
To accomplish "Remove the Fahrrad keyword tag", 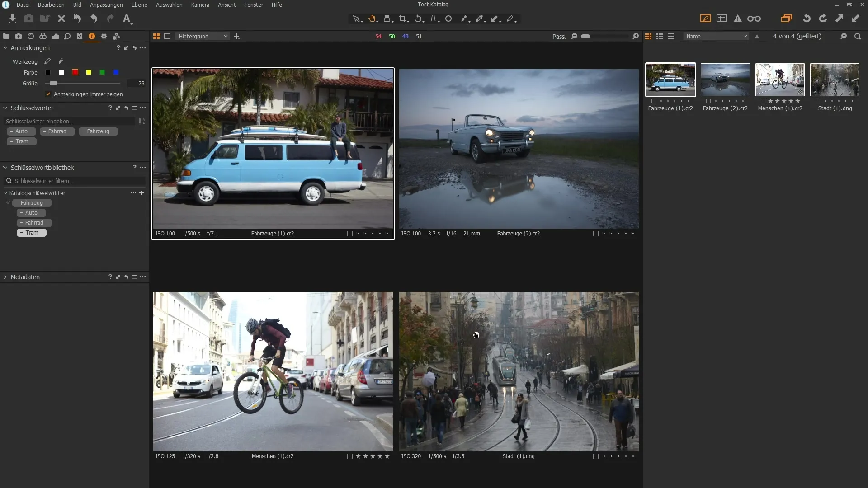I will click(x=44, y=131).
